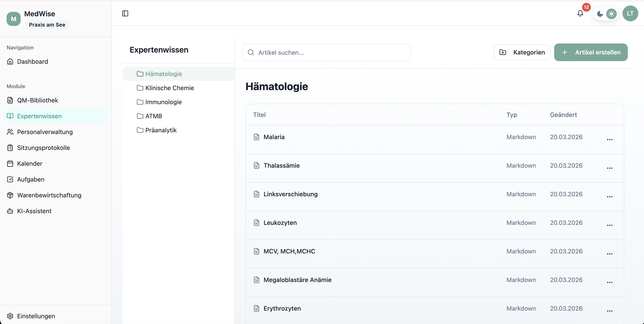Switch to the Klinische Chemie category
This screenshot has height=324, width=644.
[x=170, y=88]
